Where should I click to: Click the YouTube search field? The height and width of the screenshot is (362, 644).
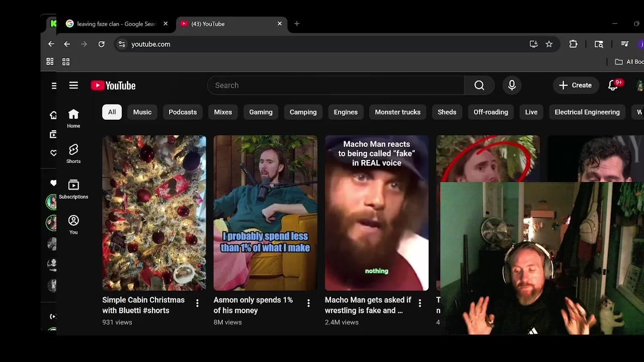(336, 85)
